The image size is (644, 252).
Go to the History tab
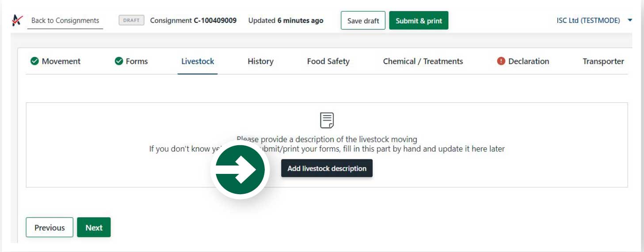260,61
